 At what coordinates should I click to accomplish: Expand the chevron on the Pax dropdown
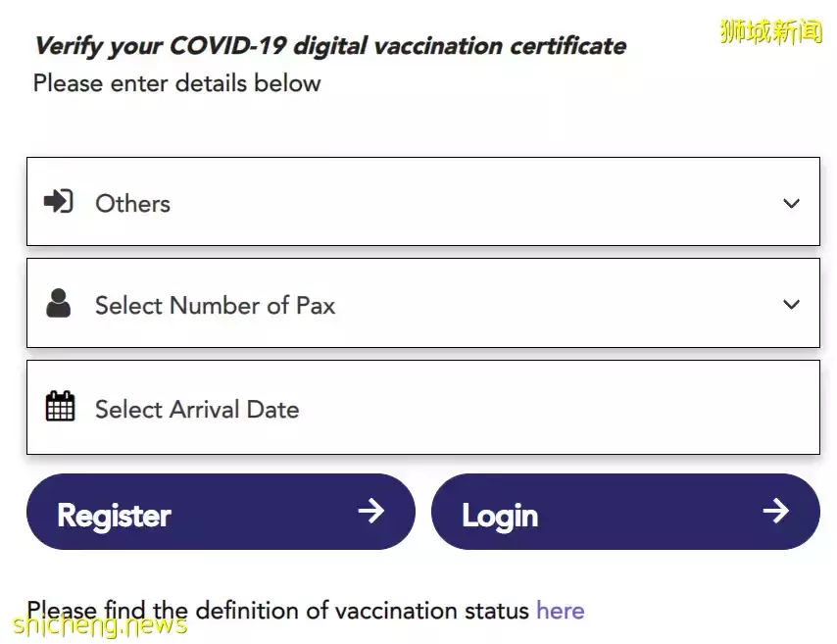tap(791, 305)
